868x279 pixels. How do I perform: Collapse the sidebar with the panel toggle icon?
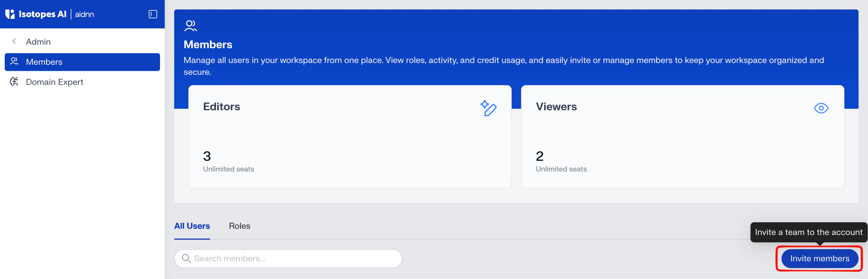(x=153, y=14)
